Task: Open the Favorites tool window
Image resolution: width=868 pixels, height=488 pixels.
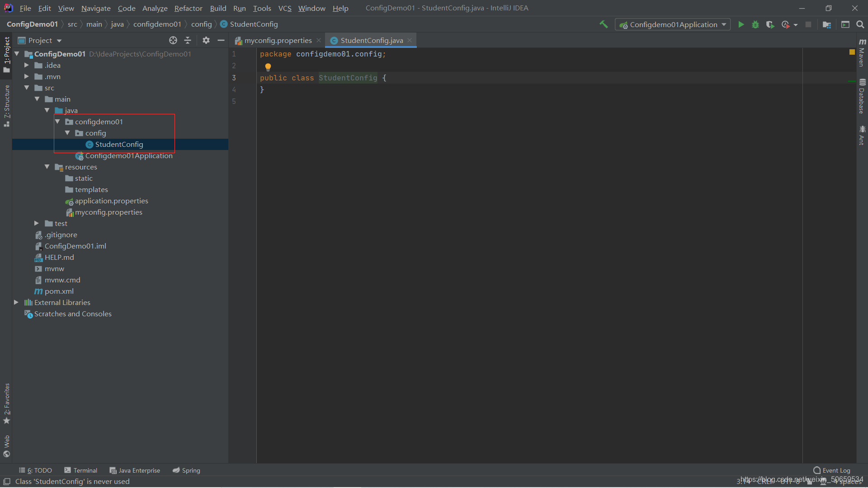Action: 6,404
